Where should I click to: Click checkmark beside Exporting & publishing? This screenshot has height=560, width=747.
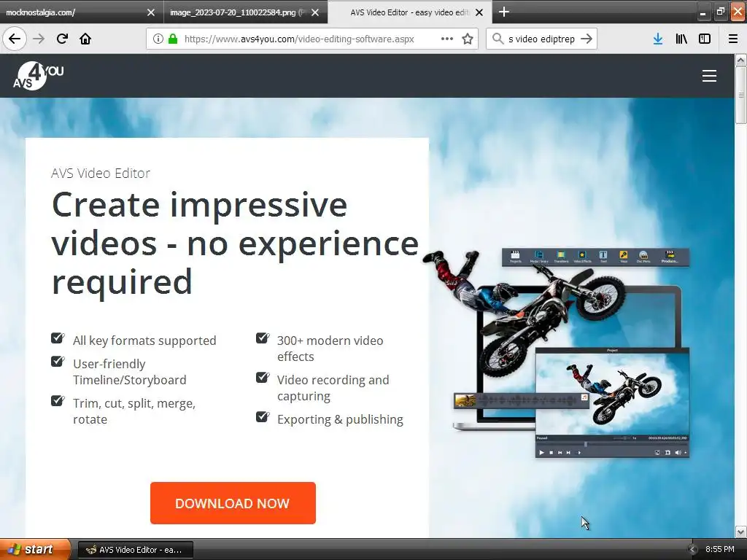pyautogui.click(x=263, y=416)
